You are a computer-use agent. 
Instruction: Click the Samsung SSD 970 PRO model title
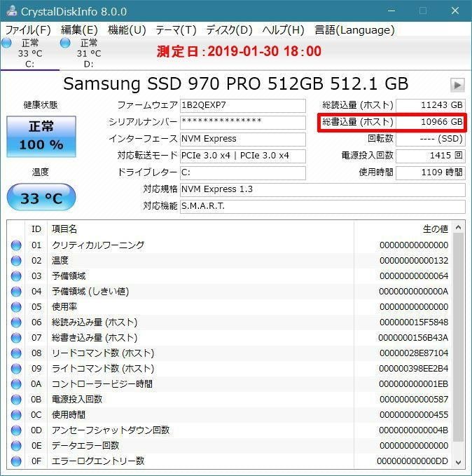(236, 84)
